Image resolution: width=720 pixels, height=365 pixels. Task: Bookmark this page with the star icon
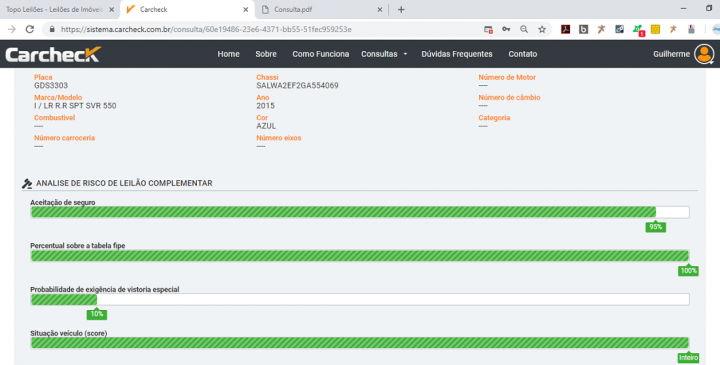pos(542,29)
